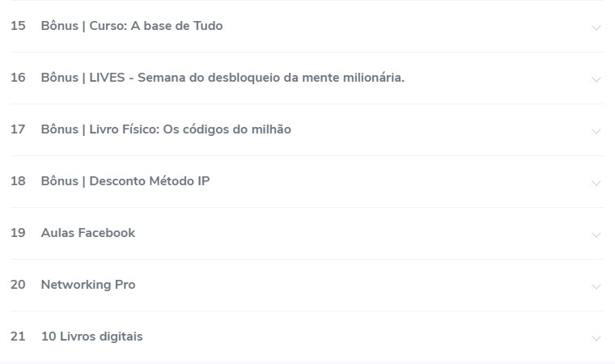Select the '10 Livros digitais' module title
This screenshot has height=364, width=615.
pos(91,336)
